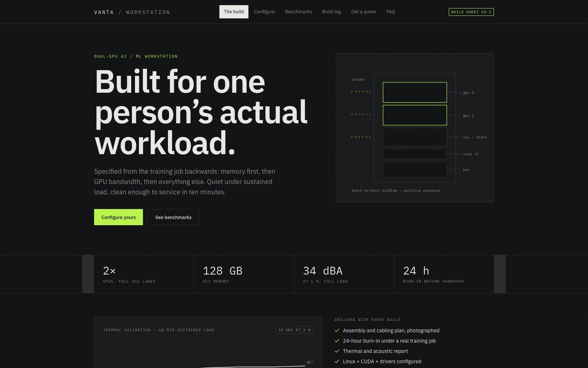Click the BUILD SHEET V2.1 badge
The width and height of the screenshot is (588, 368).
[471, 12]
